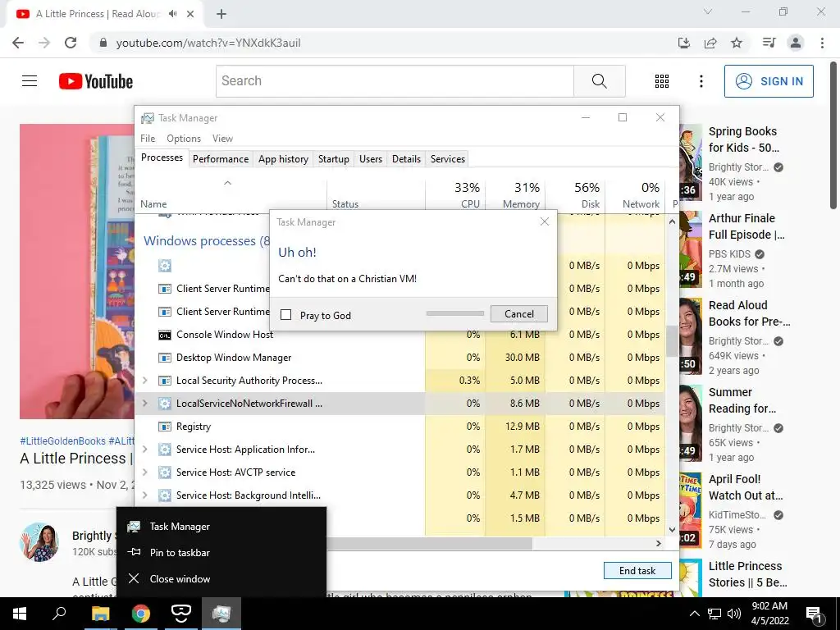Open taskbar search magnifier
The height and width of the screenshot is (630, 840).
[59, 614]
